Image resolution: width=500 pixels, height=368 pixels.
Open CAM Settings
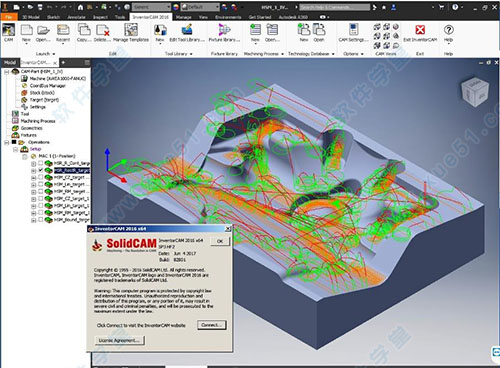click(x=353, y=33)
